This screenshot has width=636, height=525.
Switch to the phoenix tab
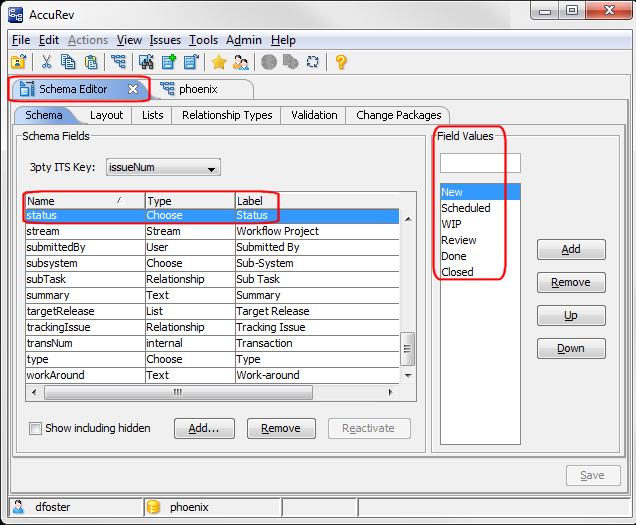198,89
